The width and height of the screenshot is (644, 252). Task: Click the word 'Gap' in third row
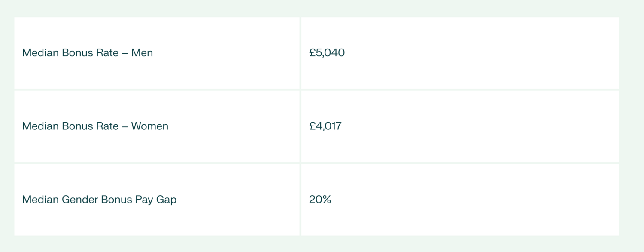pos(166,200)
